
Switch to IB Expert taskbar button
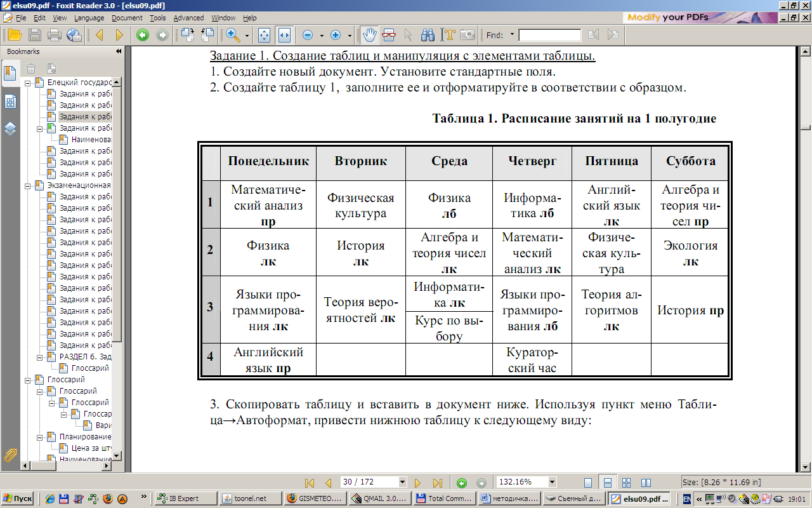185,498
